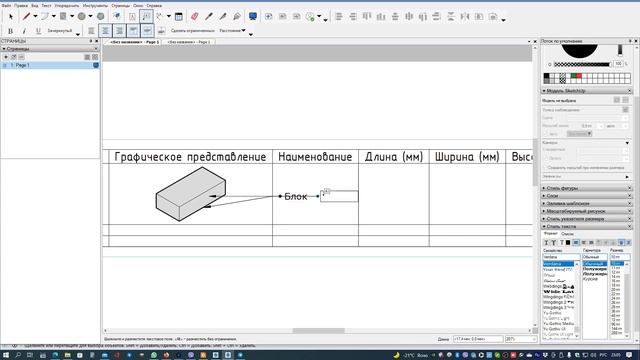This screenshot has height=360, width=640.
Task: Select the Label tool
Action: [x=146, y=16]
